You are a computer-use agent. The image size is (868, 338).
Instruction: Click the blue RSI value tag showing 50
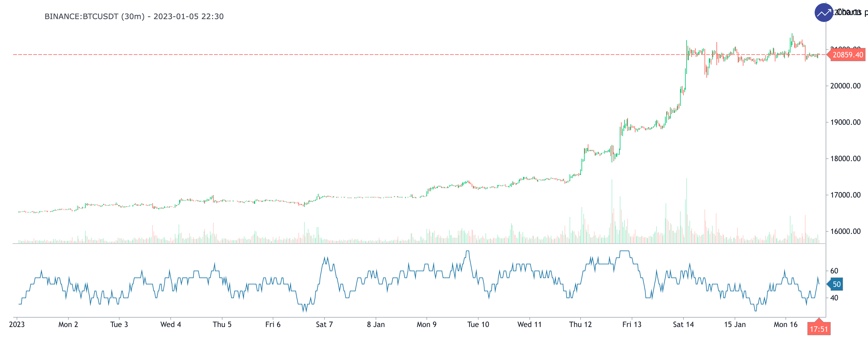point(836,284)
